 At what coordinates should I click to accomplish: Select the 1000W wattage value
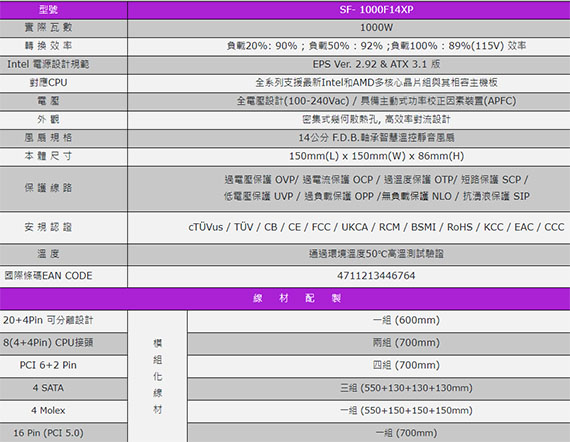(376, 28)
